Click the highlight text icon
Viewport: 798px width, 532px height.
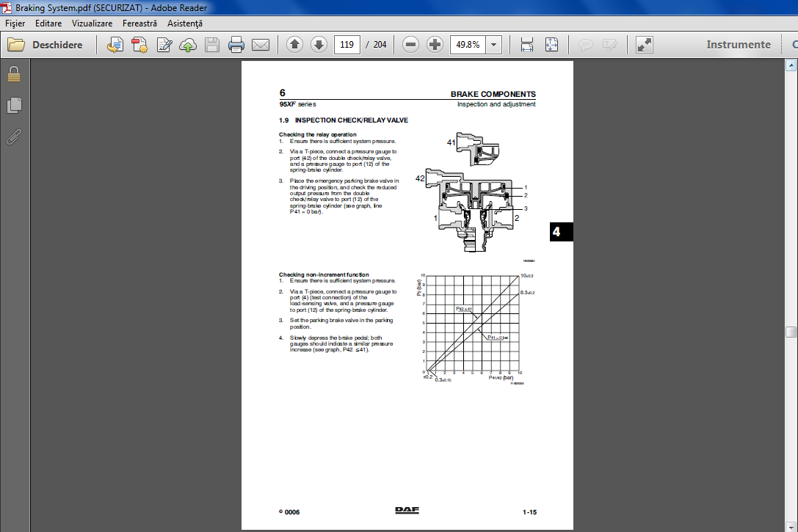point(610,45)
